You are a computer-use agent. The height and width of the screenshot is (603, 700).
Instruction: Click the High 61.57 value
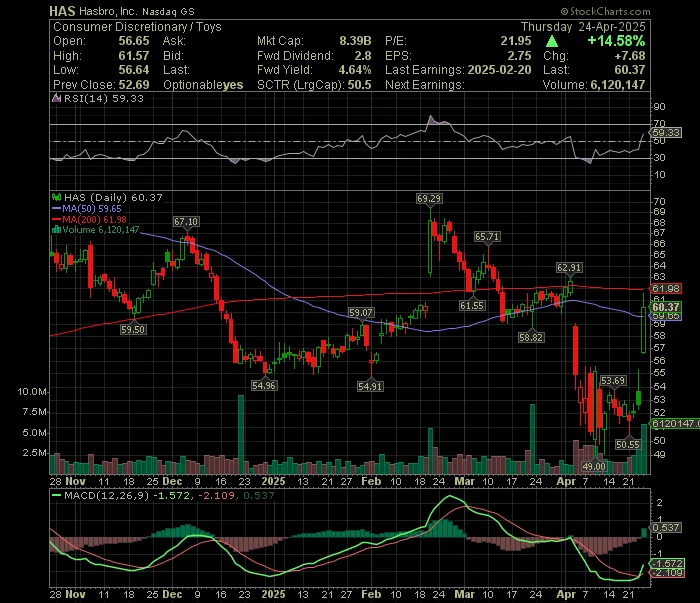click(x=134, y=56)
